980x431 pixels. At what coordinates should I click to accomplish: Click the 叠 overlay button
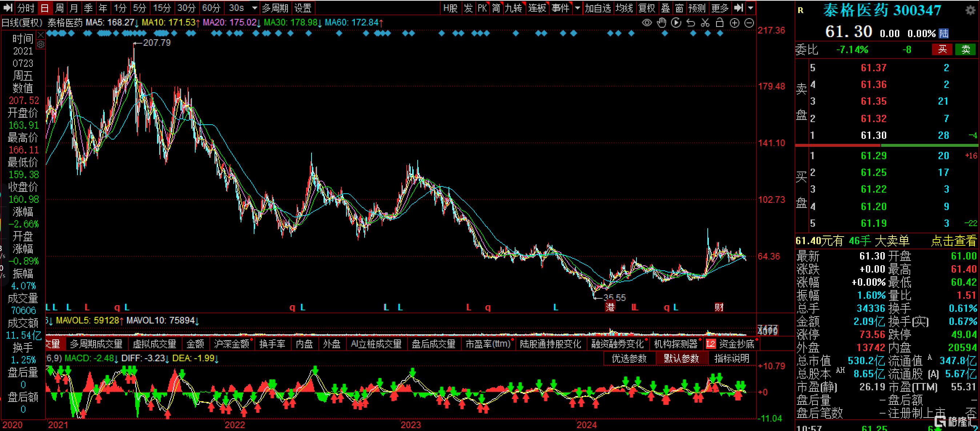tap(665, 8)
